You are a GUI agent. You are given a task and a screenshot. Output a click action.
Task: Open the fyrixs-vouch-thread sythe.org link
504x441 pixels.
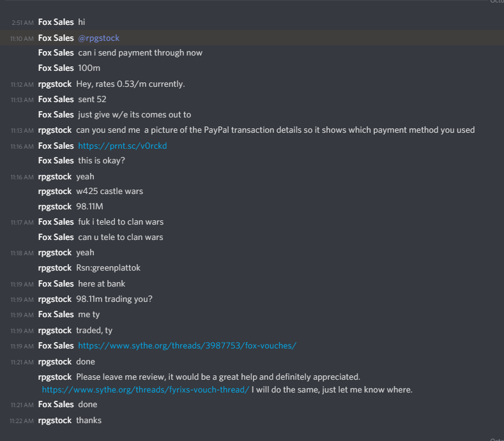click(x=146, y=389)
